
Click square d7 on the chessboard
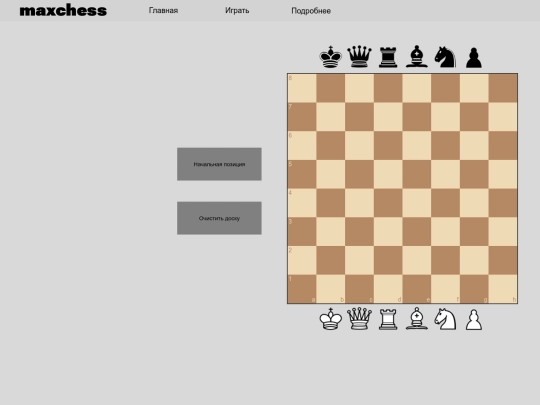point(388,117)
